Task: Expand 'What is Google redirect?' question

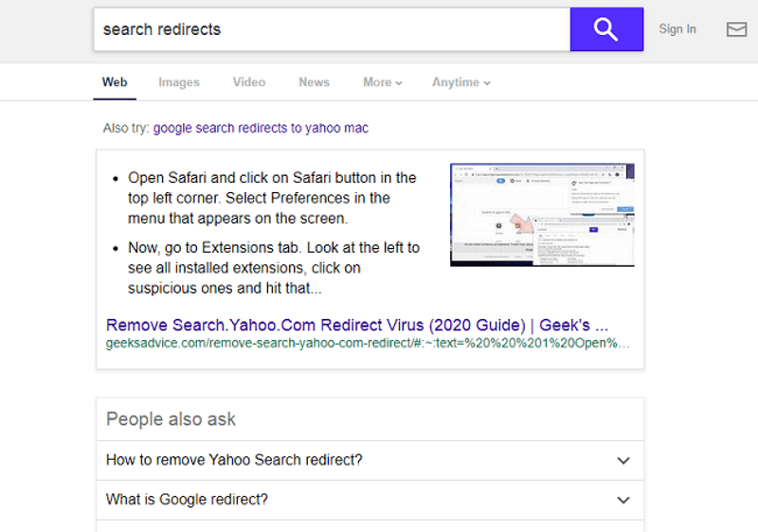Action: (x=370, y=500)
